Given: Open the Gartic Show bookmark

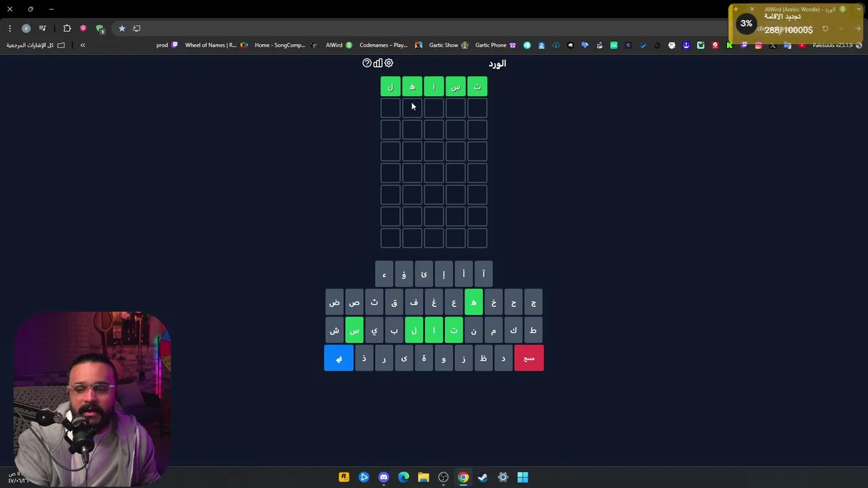Looking at the screenshot, I should pos(448,45).
